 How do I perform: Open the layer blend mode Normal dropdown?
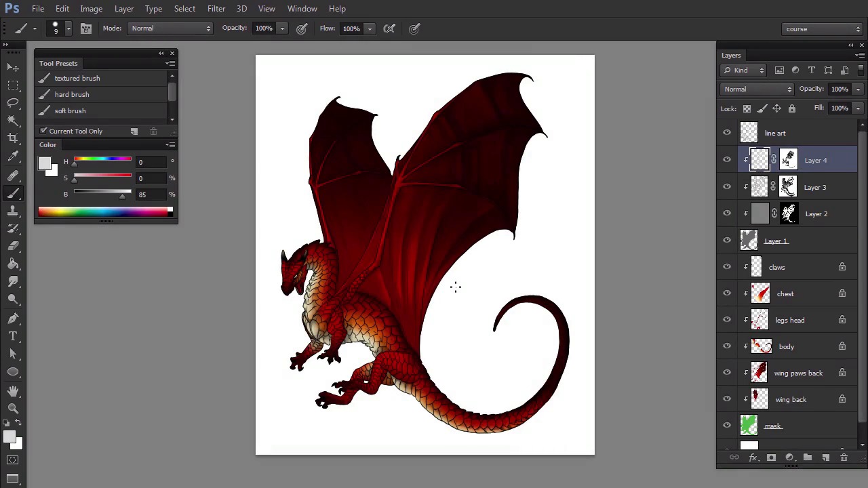757,89
